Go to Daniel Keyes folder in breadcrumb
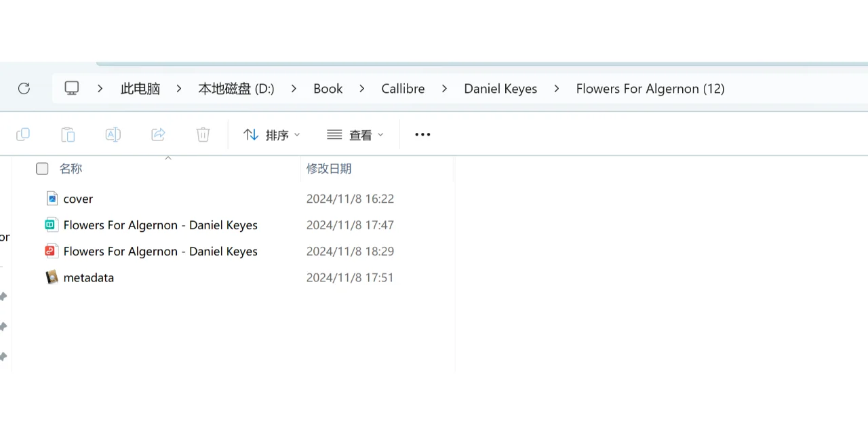This screenshot has height=434, width=868. 500,89
